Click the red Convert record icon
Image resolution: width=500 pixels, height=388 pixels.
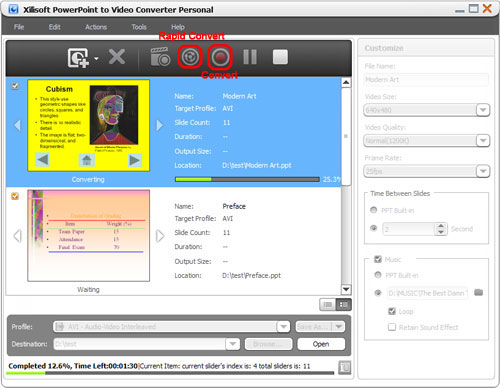(x=220, y=57)
